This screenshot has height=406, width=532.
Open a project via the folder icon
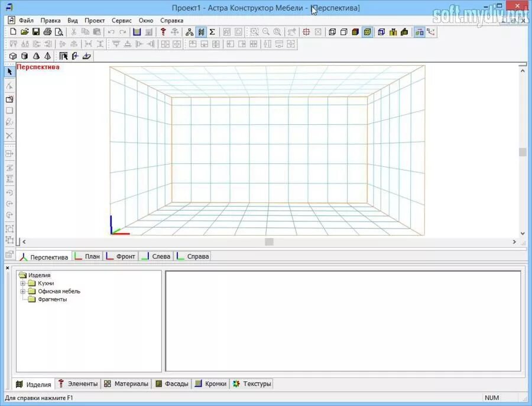click(24, 32)
